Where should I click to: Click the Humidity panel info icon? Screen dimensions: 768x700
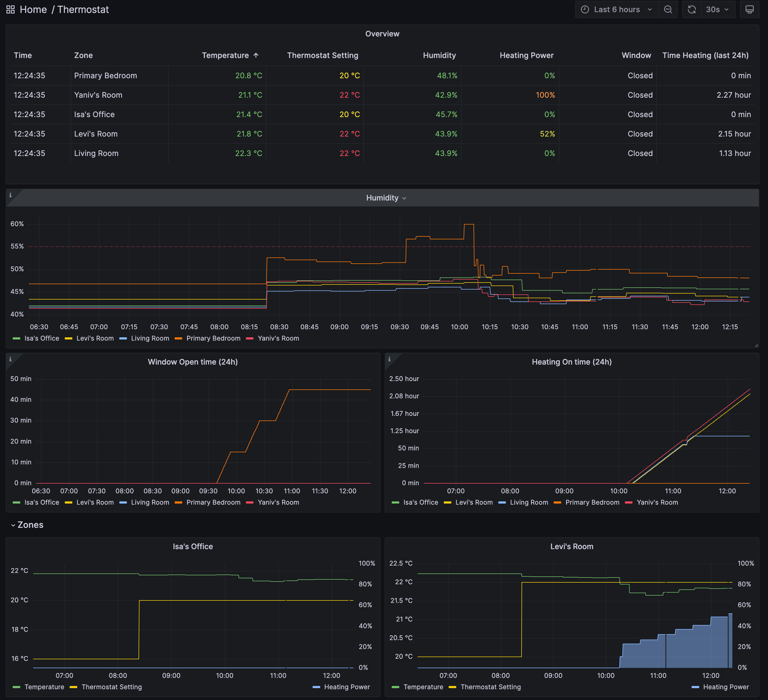10,195
